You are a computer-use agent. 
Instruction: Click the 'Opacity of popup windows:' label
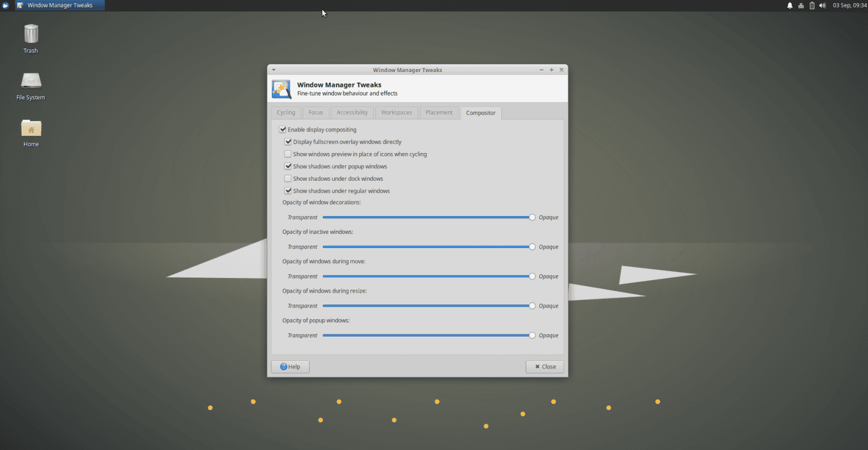(x=316, y=321)
